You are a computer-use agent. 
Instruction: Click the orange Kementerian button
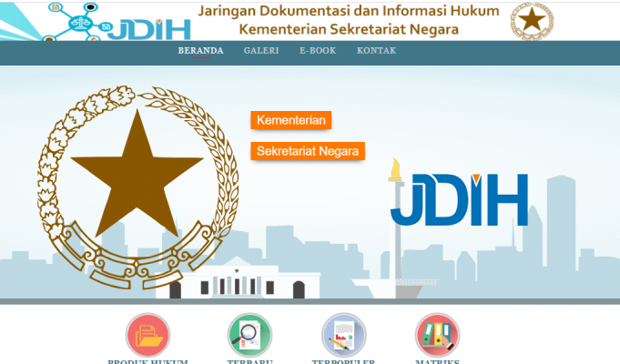tap(290, 120)
